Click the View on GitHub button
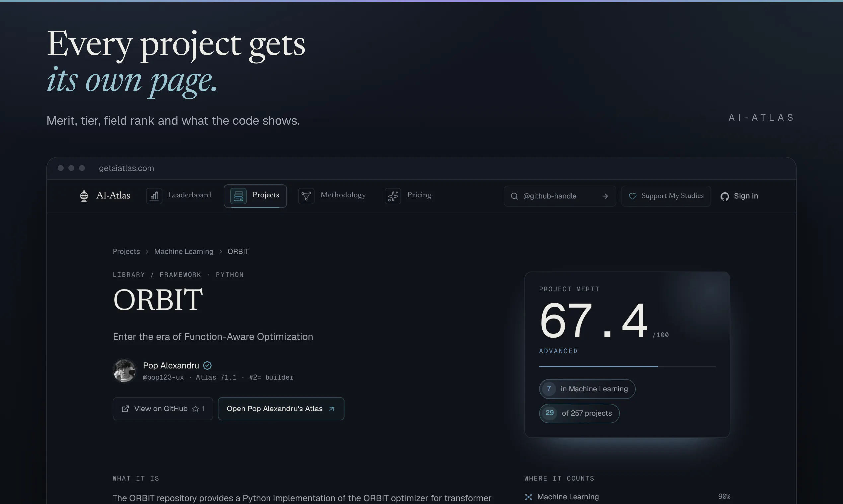Image resolution: width=843 pixels, height=504 pixels. pos(163,409)
